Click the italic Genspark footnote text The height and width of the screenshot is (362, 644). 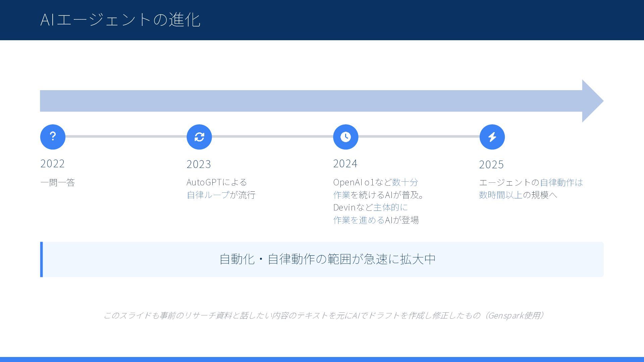(x=323, y=315)
